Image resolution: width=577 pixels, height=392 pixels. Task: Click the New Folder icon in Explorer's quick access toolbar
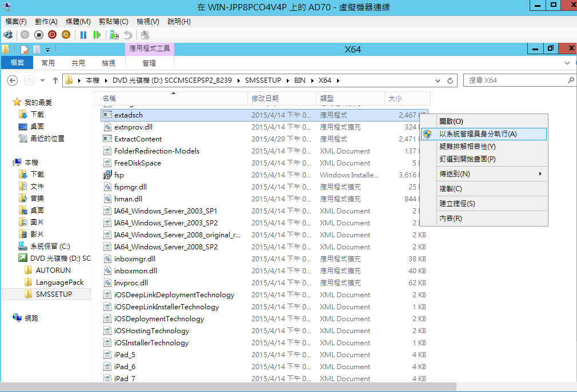(37, 49)
